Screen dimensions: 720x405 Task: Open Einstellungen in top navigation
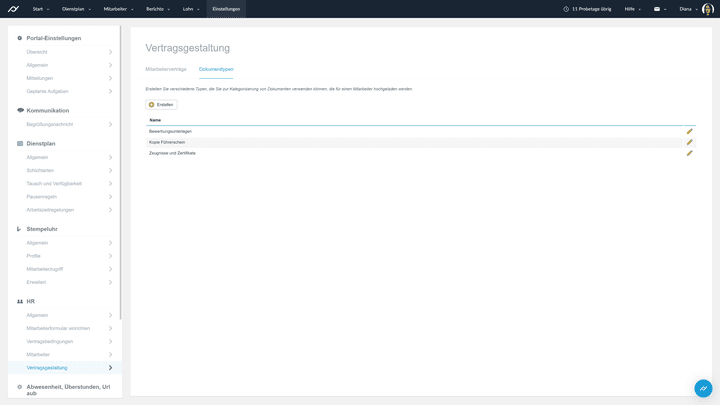point(226,9)
